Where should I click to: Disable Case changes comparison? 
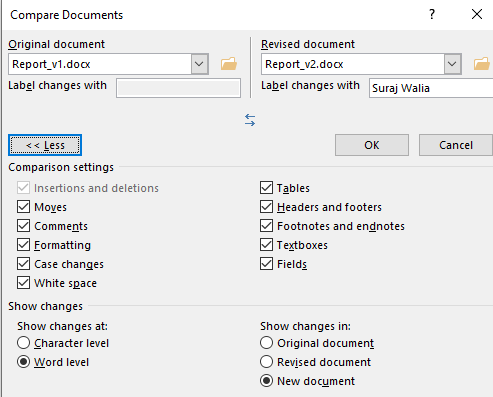[23, 264]
